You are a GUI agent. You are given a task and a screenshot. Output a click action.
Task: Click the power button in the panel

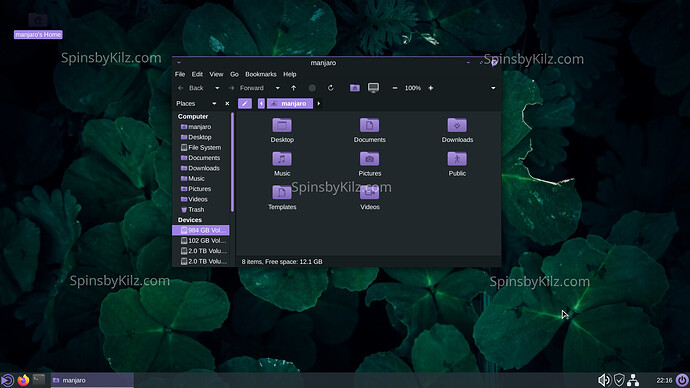click(x=682, y=380)
